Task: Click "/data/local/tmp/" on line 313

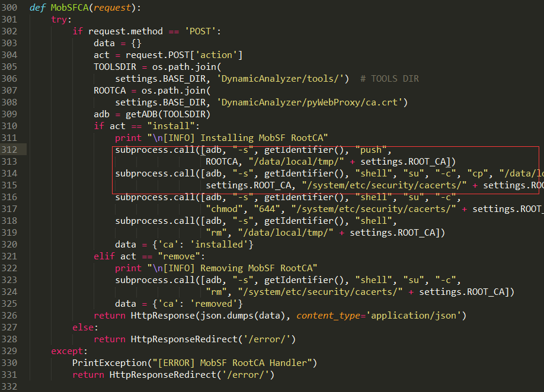Action: click(296, 162)
